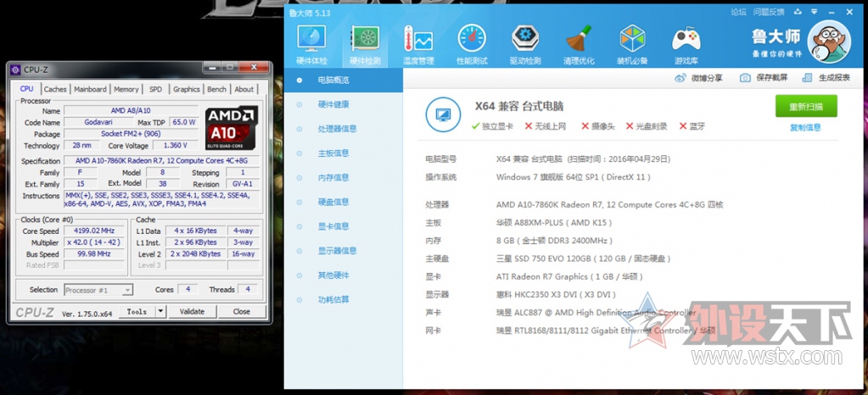Switch to the About tab in CPU-Z
The width and height of the screenshot is (868, 395).
point(244,89)
